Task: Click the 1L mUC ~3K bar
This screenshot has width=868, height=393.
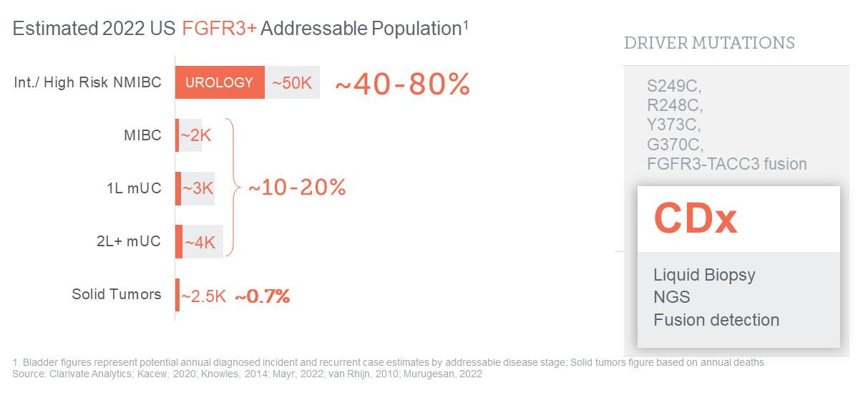Action: 197,188
